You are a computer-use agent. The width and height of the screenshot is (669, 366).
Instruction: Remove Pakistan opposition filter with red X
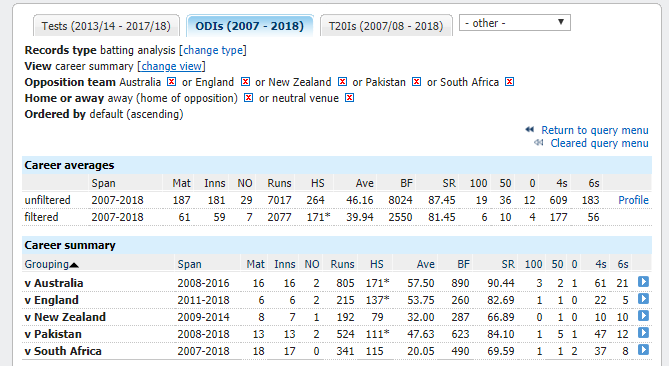tap(416, 81)
